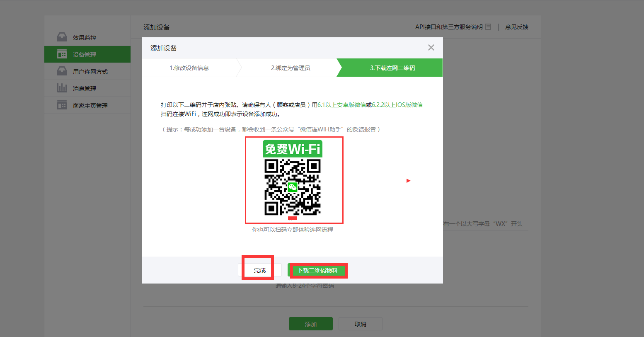The image size is (644, 337).
Task: Click the document icon beside API接口和第三方服务说明
Action: click(488, 27)
